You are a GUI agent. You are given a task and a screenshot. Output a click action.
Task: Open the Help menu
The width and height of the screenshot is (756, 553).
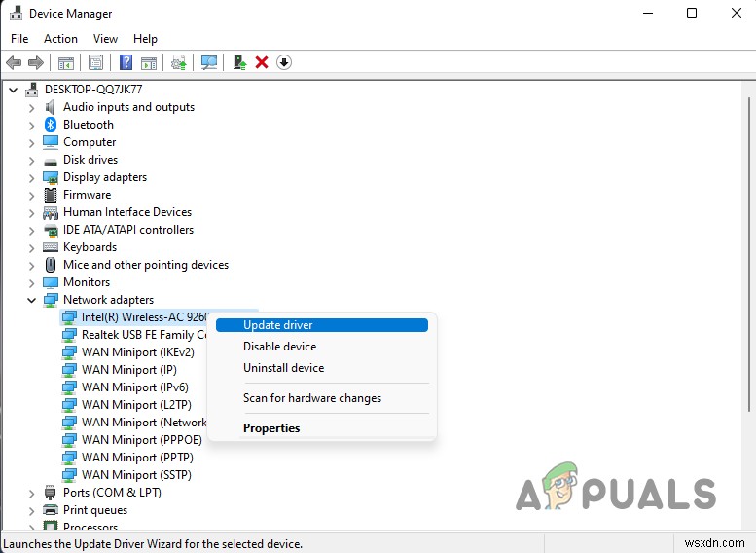point(145,39)
